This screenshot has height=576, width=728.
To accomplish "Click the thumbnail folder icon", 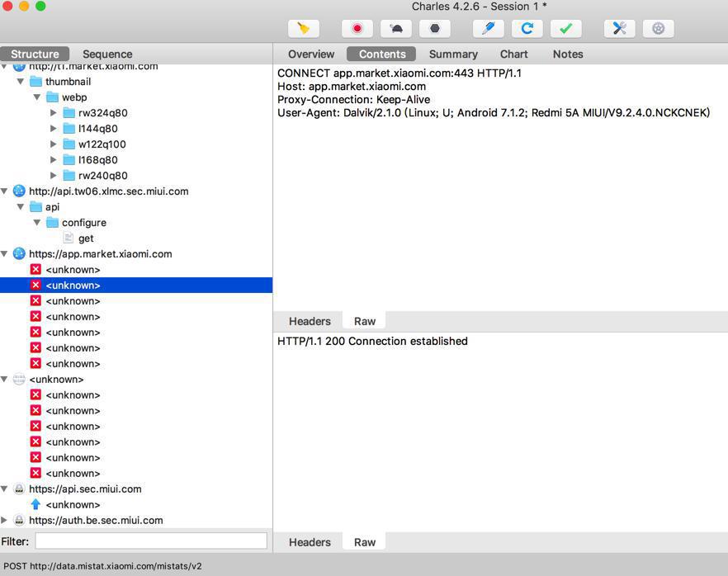I will [x=35, y=82].
